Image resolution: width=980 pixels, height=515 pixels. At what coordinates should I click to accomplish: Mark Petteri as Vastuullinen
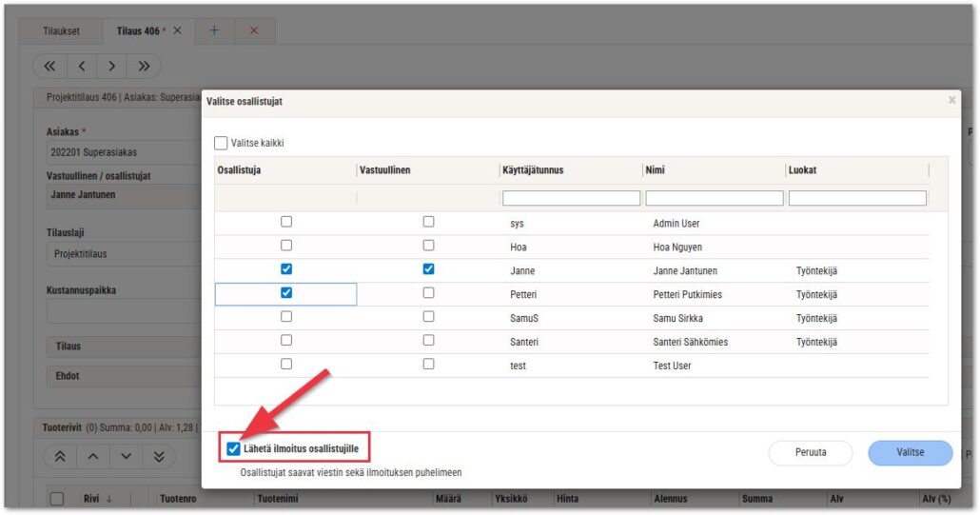point(428,294)
